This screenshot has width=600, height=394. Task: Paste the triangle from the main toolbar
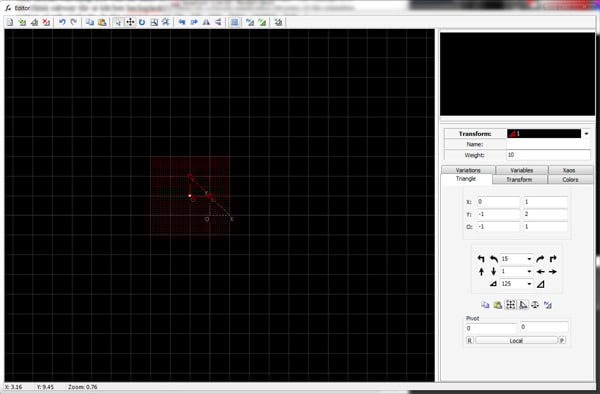click(x=102, y=22)
